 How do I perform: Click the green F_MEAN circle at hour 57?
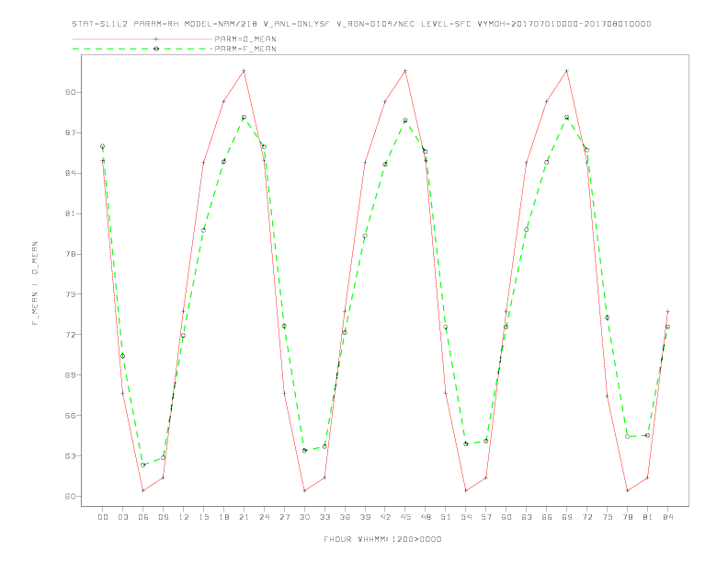[x=486, y=441]
